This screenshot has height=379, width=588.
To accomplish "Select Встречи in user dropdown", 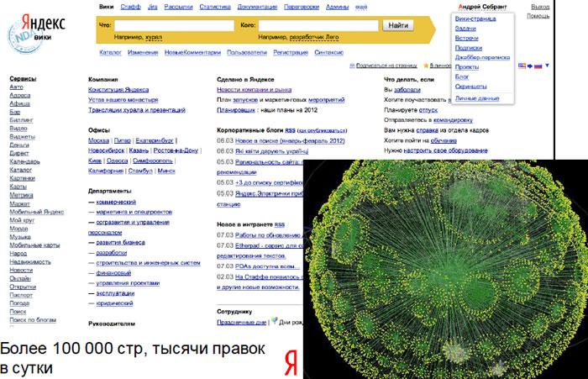I will [466, 39].
